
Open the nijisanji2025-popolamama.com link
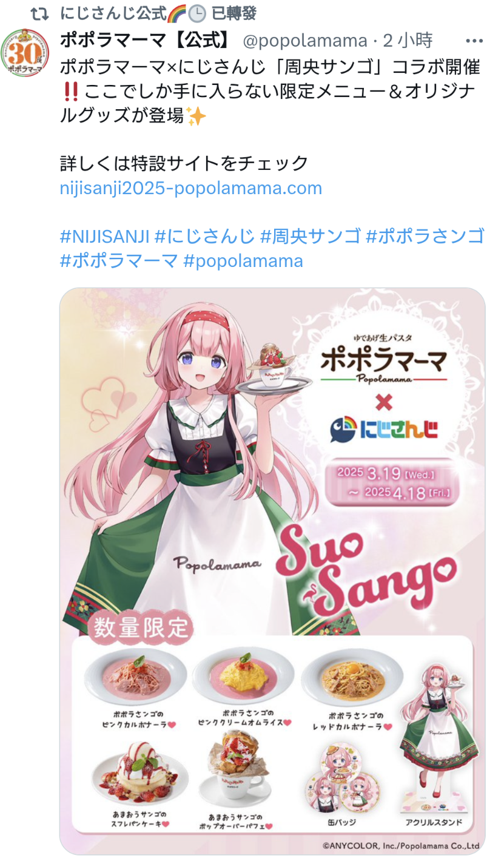(x=191, y=188)
